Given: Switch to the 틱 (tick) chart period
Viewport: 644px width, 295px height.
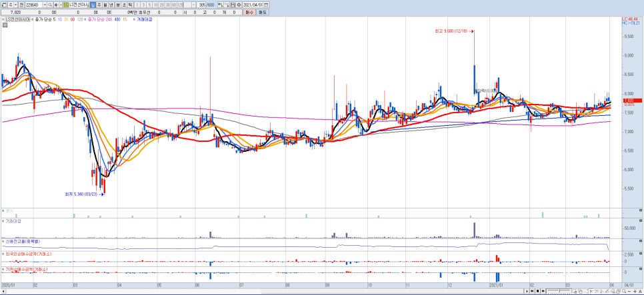Looking at the screenshot, I should (x=130, y=5).
